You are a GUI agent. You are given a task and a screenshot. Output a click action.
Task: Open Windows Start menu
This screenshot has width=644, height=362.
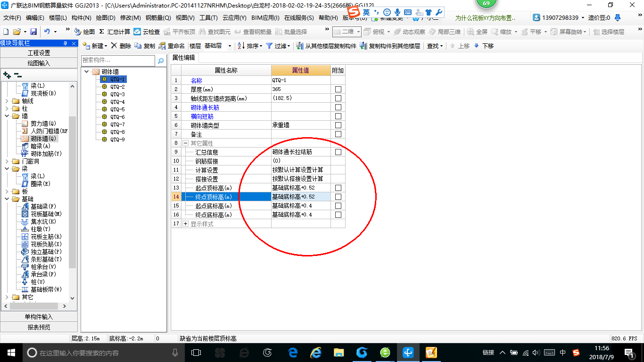(11, 352)
